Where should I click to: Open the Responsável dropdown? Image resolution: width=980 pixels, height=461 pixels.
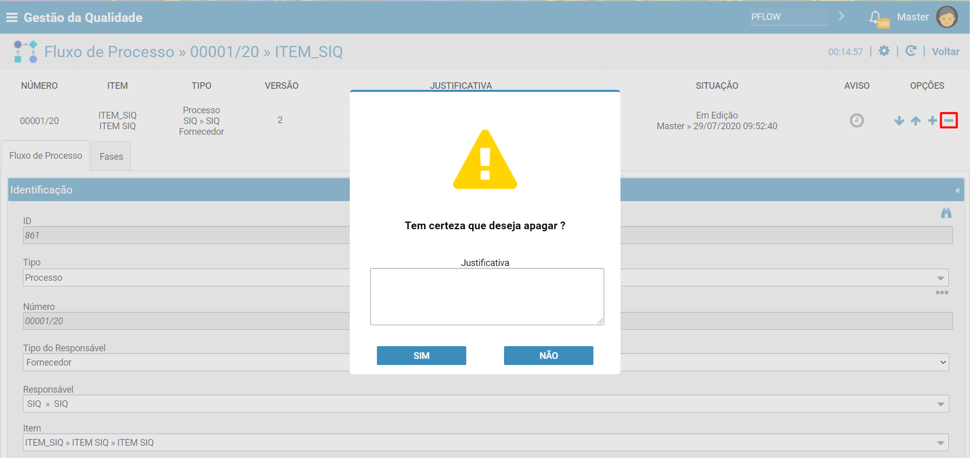[x=941, y=404]
